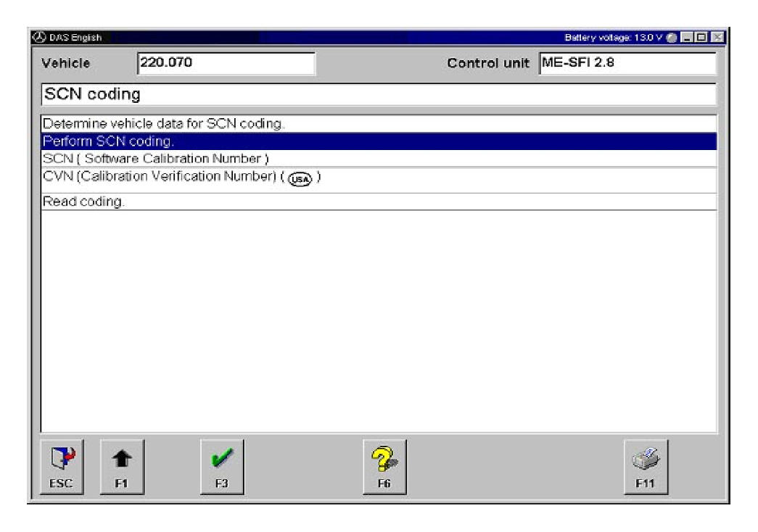758x532 pixels.
Task: Confirm with the F3 green checkmark
Action: tap(221, 466)
